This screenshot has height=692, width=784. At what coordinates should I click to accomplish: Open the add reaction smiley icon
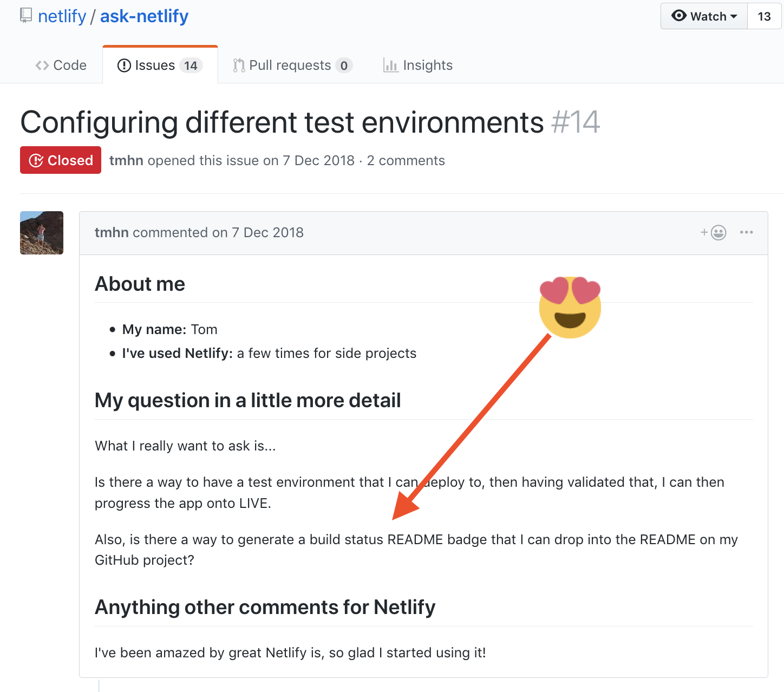pyautogui.click(x=717, y=232)
